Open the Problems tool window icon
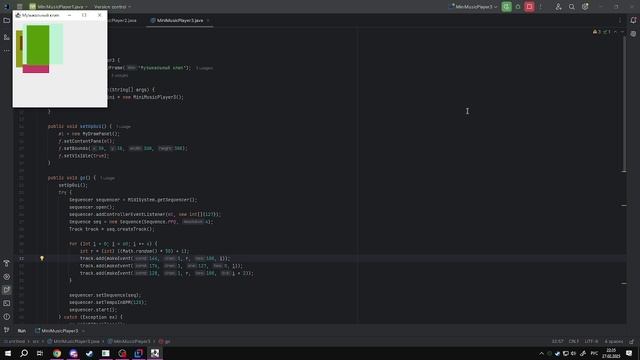This screenshot has width=640, height=360. pyautogui.click(x=7, y=317)
